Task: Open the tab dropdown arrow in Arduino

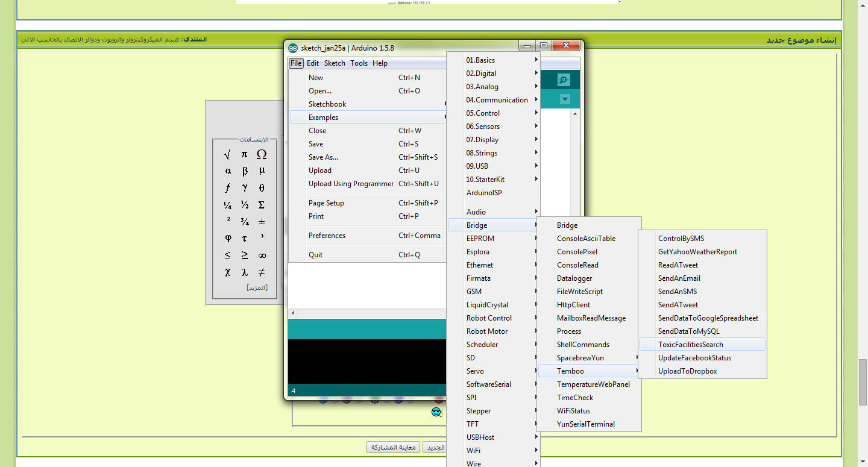Action: (565, 99)
